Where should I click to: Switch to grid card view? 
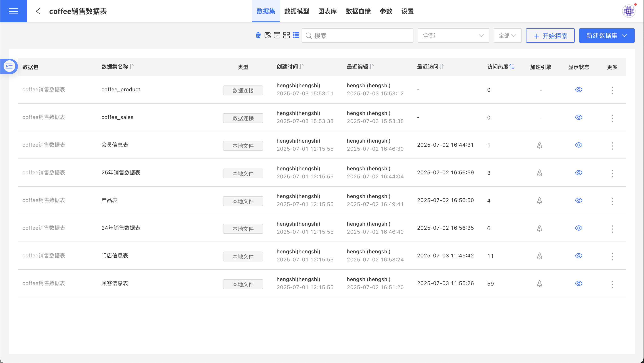tap(286, 35)
